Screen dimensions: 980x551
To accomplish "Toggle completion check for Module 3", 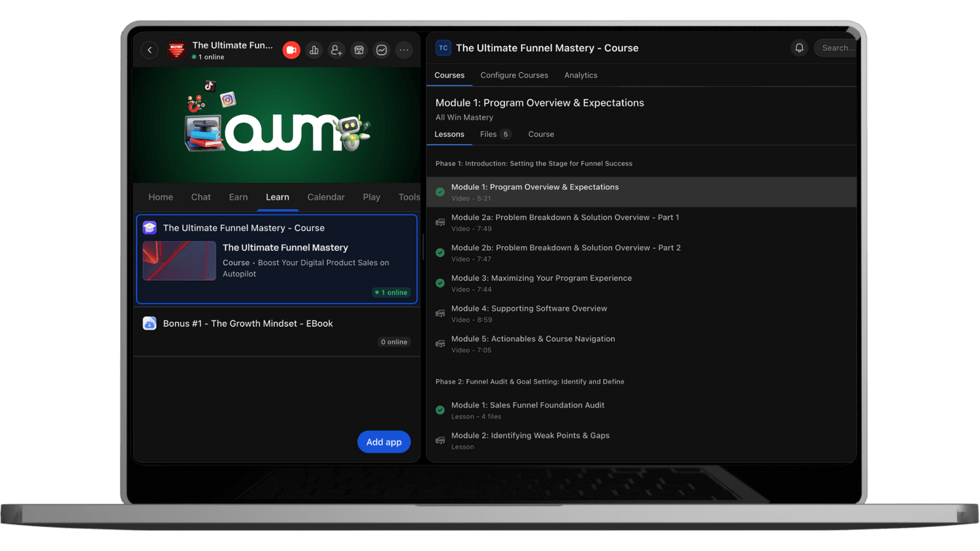I will coord(440,283).
